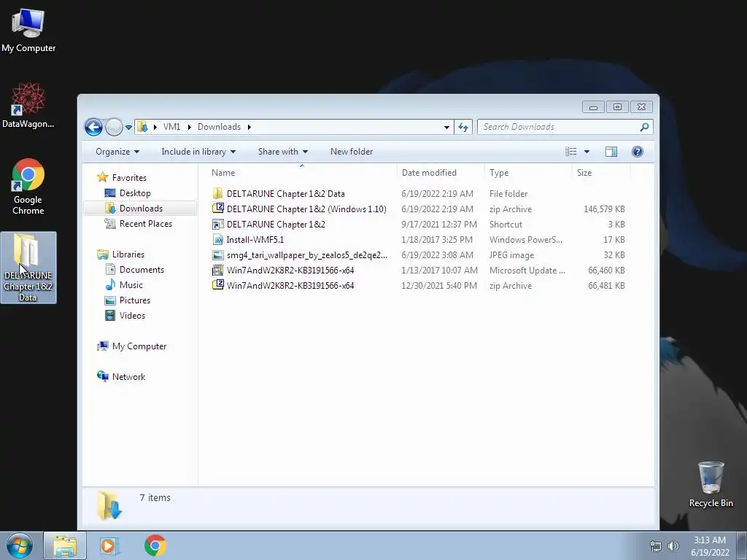Click the Help question mark icon
Screen dimensions: 747x560
(638, 152)
